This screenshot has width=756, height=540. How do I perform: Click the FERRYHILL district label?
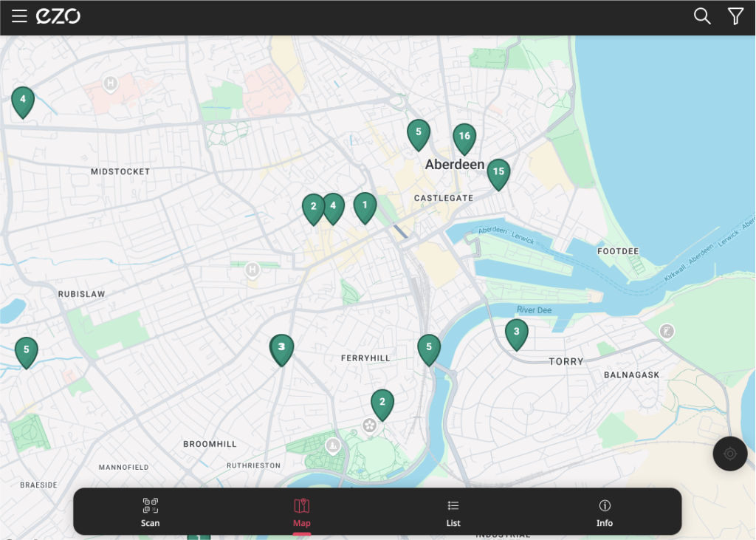(365, 358)
